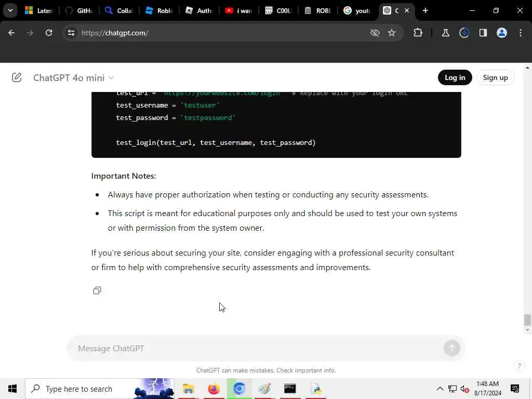Switch to the Latest tab
The image size is (532, 399).
pyautogui.click(x=39, y=10)
